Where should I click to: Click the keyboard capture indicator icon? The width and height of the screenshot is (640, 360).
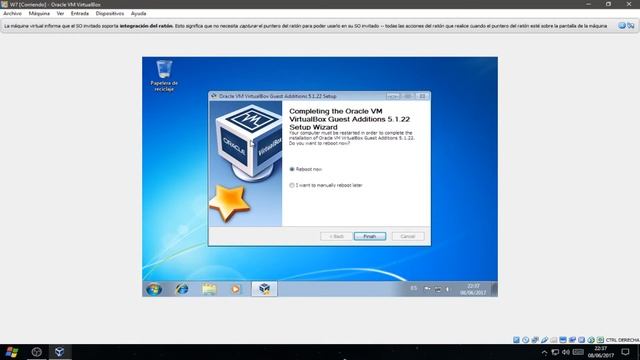[x=600, y=340]
